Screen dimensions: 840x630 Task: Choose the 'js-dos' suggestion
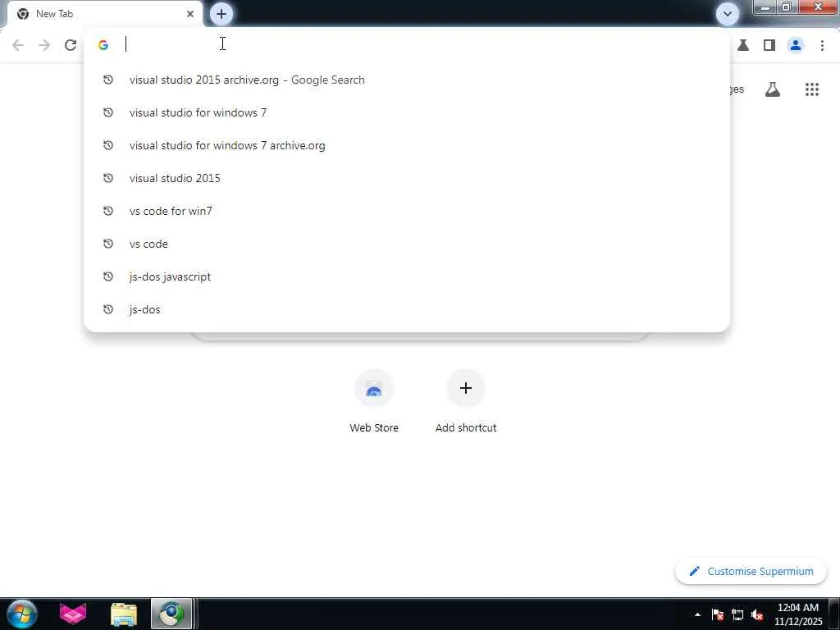407,309
